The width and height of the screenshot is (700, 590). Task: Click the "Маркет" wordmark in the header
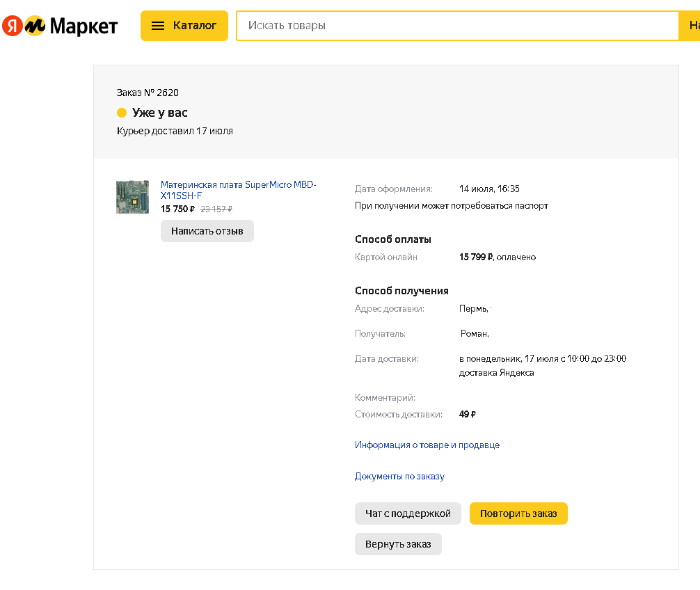[84, 26]
